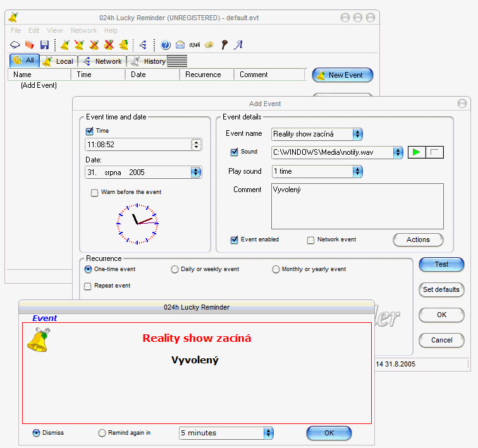Toggle the Sound checkbox

point(234,152)
